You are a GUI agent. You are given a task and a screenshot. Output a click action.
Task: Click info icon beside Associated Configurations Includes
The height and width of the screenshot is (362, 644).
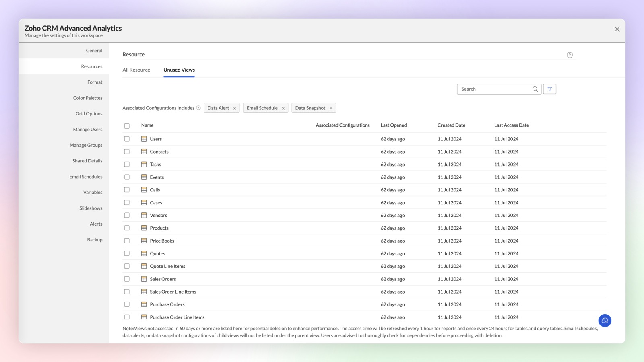(x=198, y=108)
